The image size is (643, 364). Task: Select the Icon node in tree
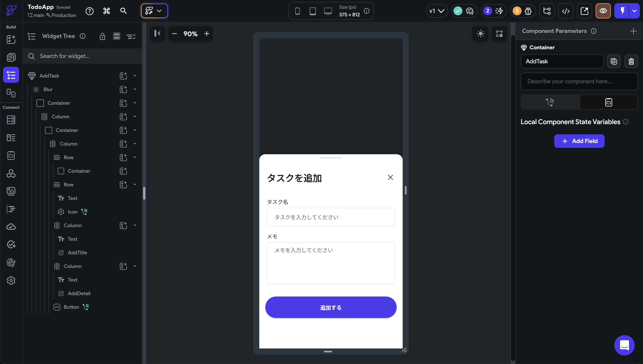(73, 212)
